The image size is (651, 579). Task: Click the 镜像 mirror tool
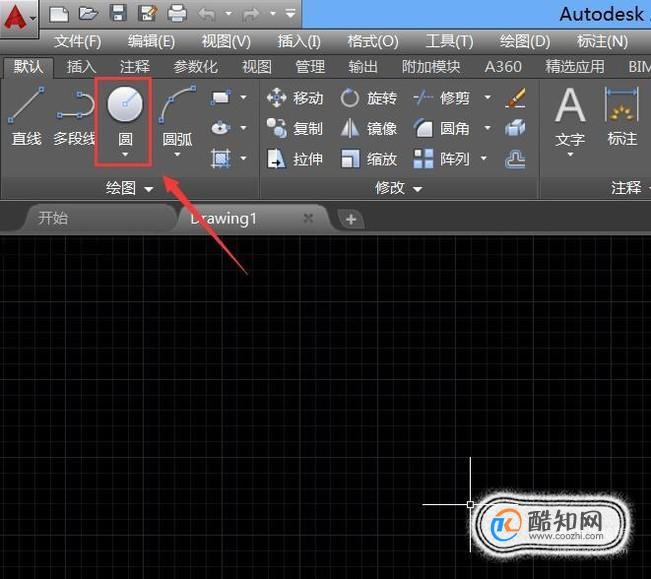pos(369,129)
